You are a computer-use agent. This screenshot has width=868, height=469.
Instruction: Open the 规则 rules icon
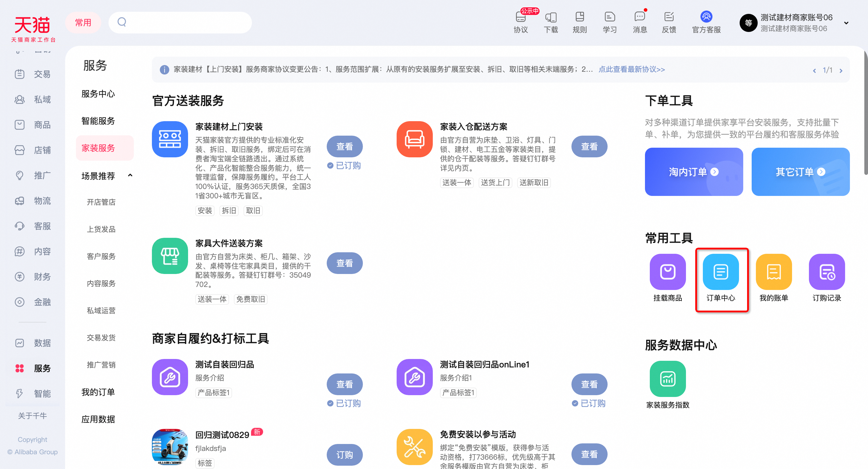pyautogui.click(x=580, y=22)
